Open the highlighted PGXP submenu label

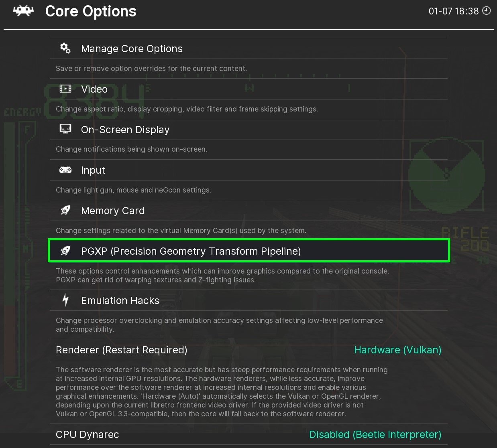coord(191,251)
